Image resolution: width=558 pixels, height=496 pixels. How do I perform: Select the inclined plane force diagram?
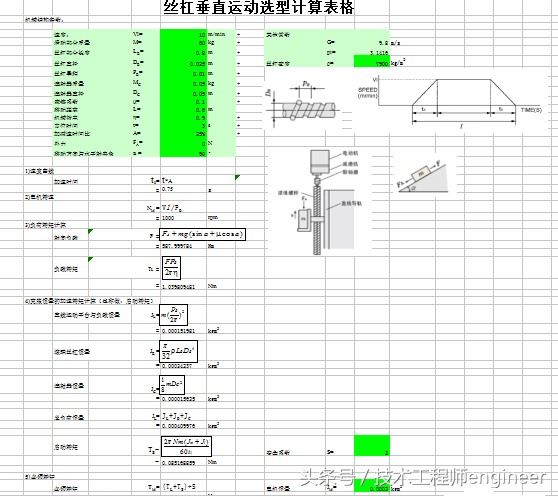423,176
